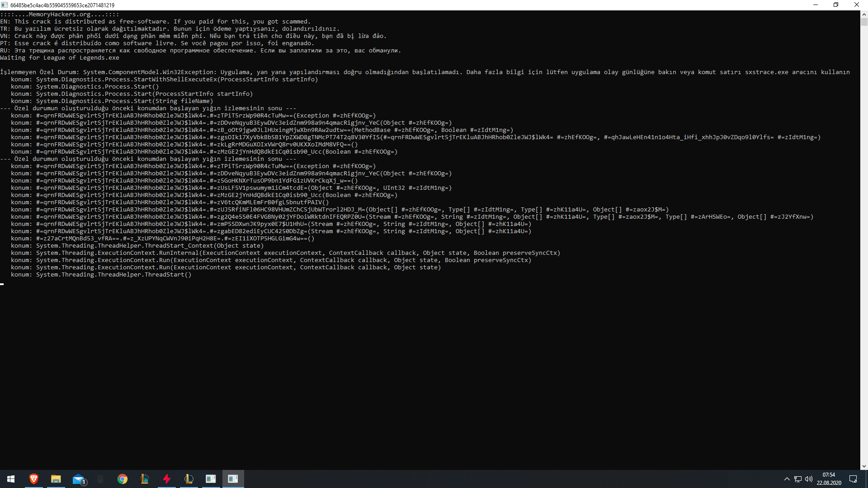Open Brave browser from the taskbar

[x=34, y=479]
